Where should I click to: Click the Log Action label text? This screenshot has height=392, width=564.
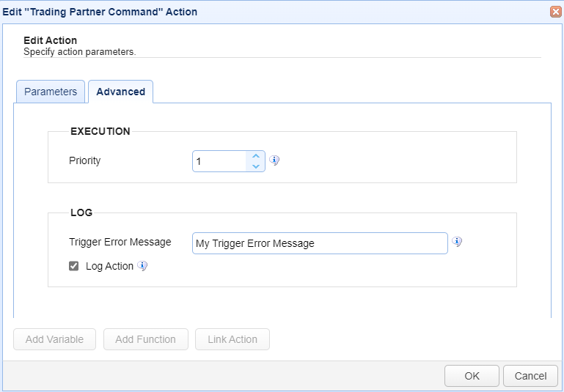coord(109,266)
